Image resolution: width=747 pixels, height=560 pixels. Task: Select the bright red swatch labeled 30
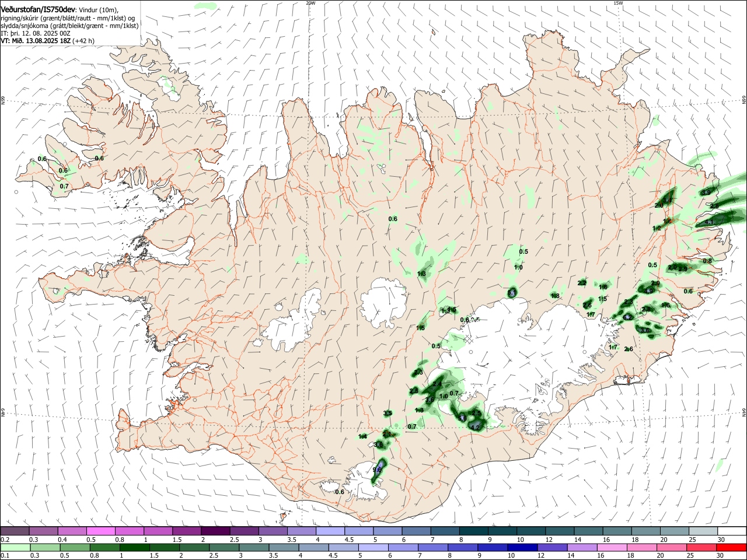pyautogui.click(x=731, y=547)
